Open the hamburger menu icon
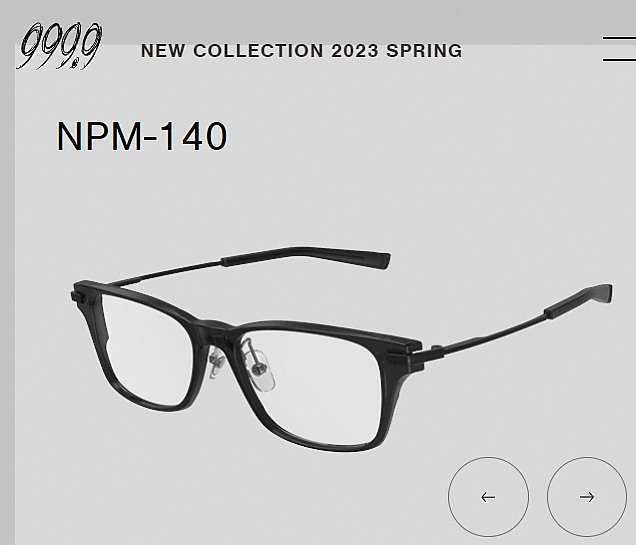 pyautogui.click(x=619, y=49)
